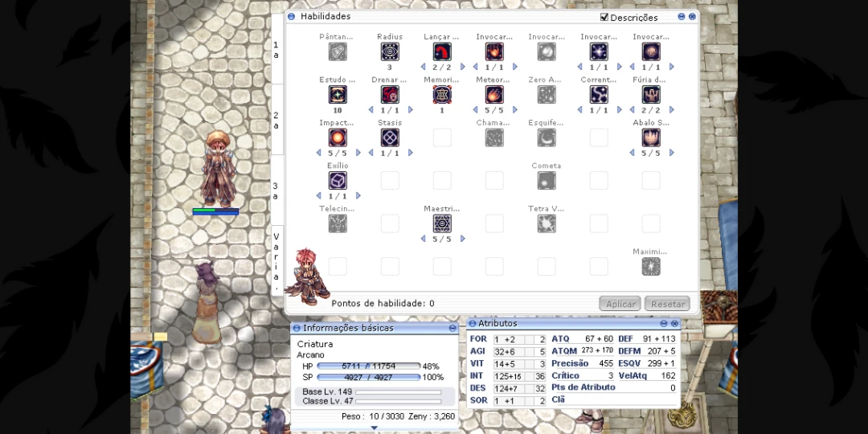This screenshot has width=868, height=434.
Task: Decrease Abalo S... skill level with left arrow
Action: 632,153
